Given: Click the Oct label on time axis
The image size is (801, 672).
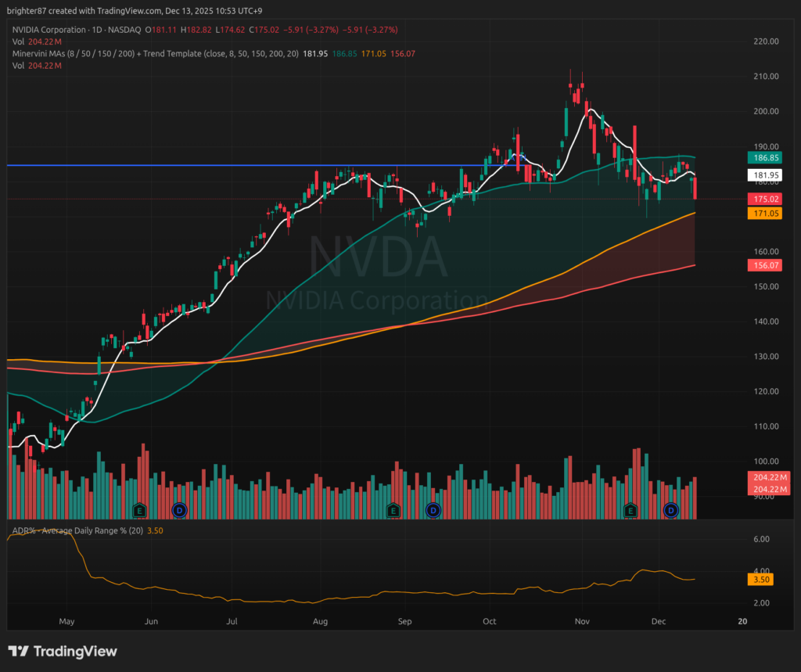Looking at the screenshot, I should [490, 622].
